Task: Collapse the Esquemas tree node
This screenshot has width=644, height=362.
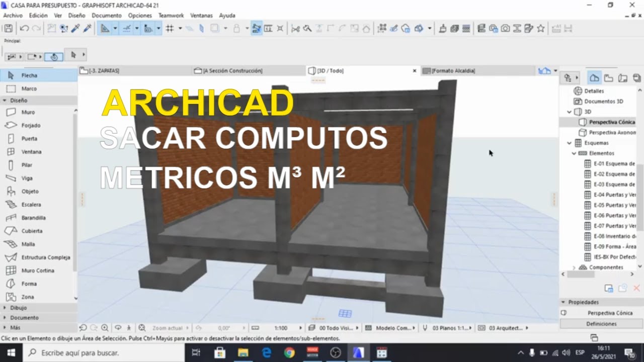Action: pos(570,143)
